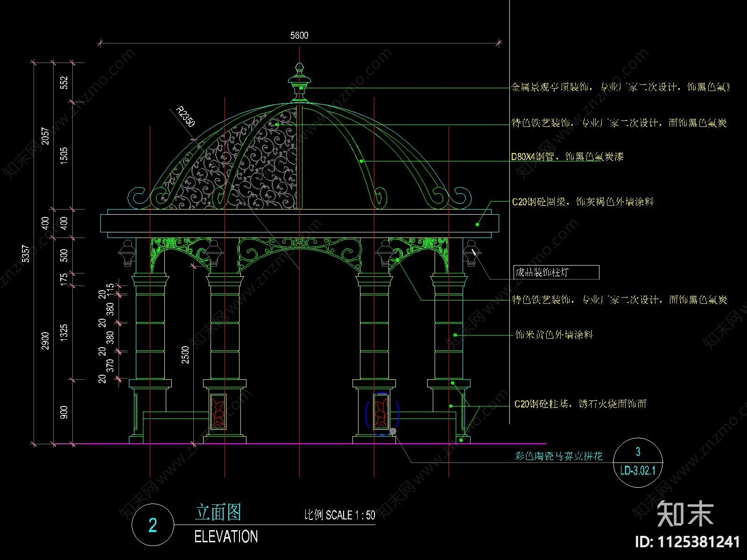The image size is (747, 560).
Task: Select the 比例 SCALE 1:50 label
Action: [x=340, y=515]
